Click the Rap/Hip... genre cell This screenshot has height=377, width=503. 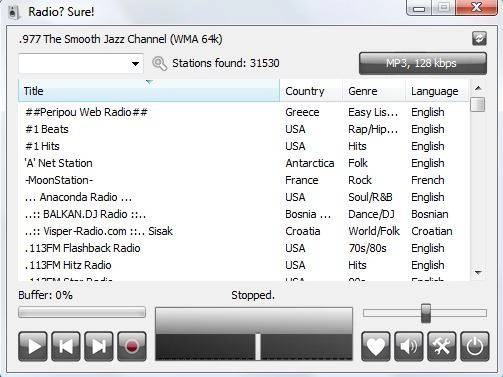(373, 129)
